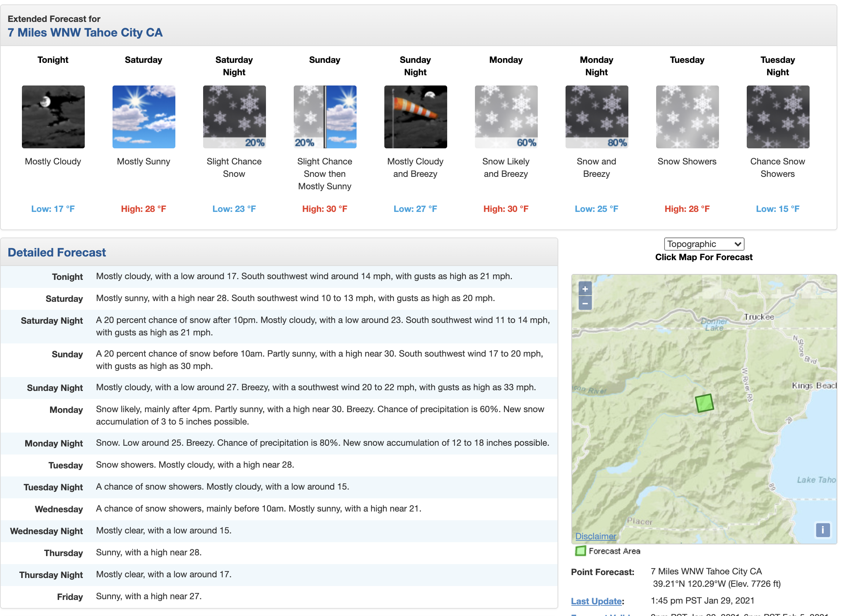Open the Topographic map type dropdown
Viewport: 841px width, 616px height.
tap(704, 244)
